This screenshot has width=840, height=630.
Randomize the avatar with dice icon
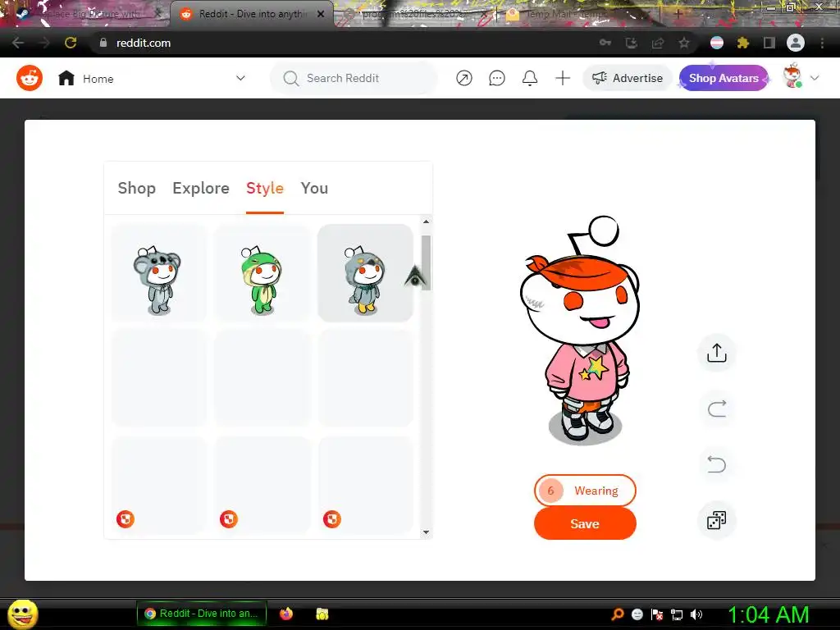[717, 519]
